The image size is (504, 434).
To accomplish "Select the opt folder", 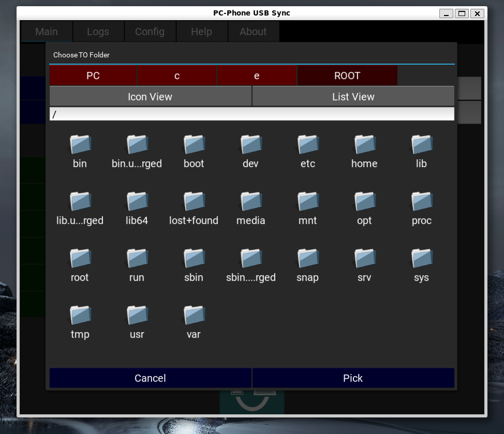I will (x=365, y=201).
